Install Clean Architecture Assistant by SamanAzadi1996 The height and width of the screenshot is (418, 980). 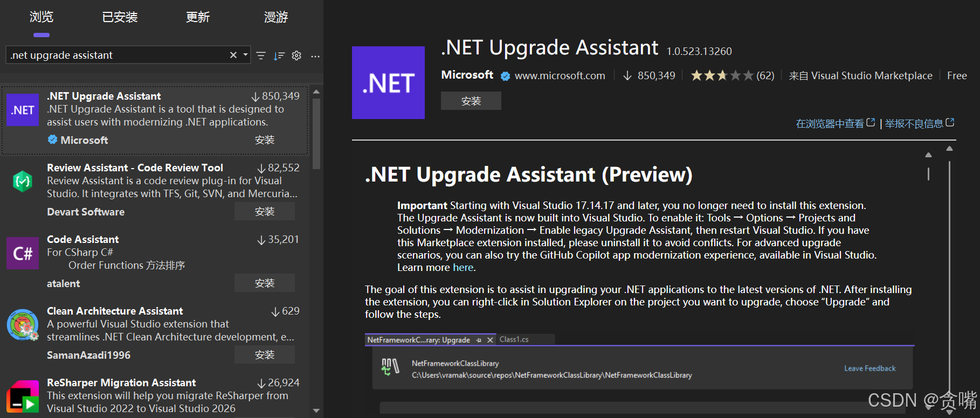coord(265,355)
